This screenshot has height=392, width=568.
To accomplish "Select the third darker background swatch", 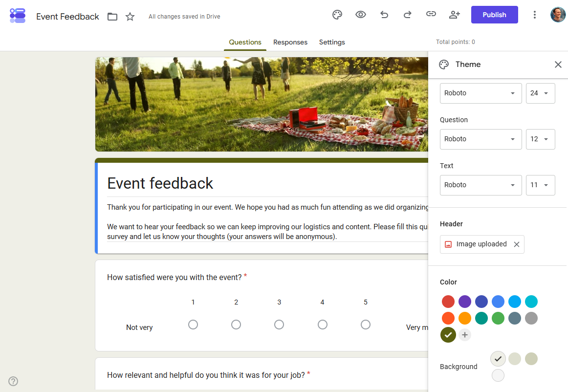I will pyautogui.click(x=531, y=359).
